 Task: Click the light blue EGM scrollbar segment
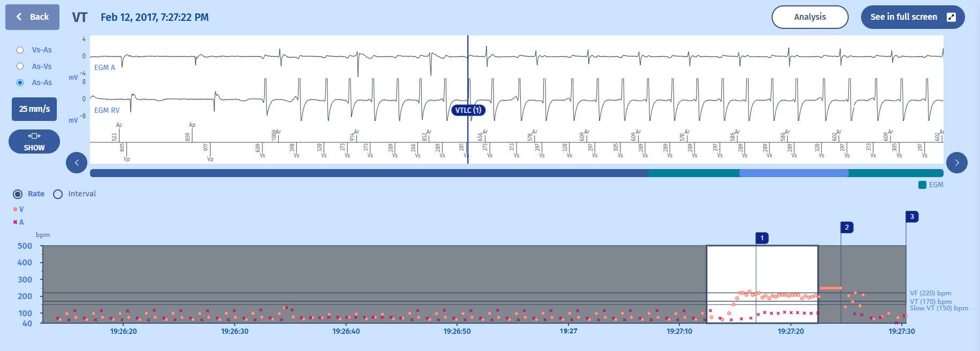coord(794,173)
